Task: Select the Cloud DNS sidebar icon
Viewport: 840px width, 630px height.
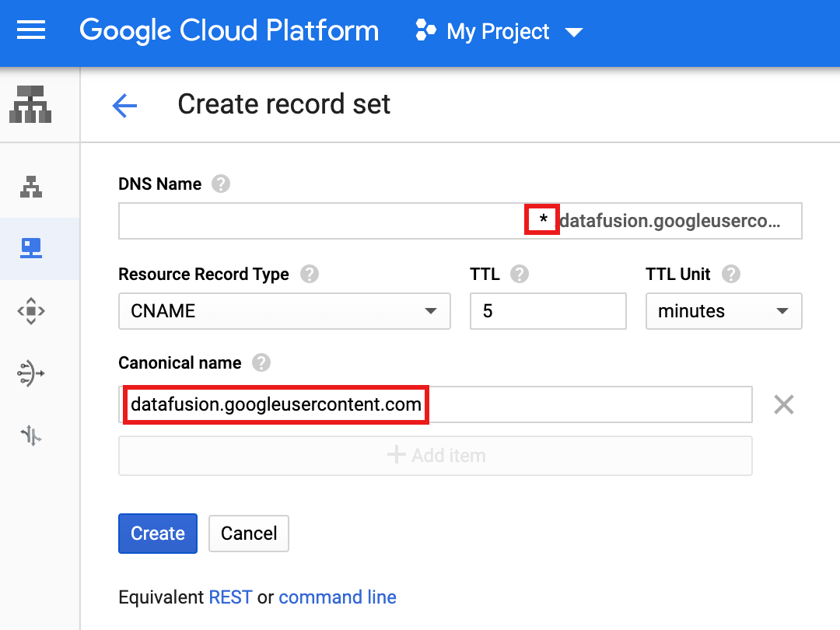Action: coord(31,249)
